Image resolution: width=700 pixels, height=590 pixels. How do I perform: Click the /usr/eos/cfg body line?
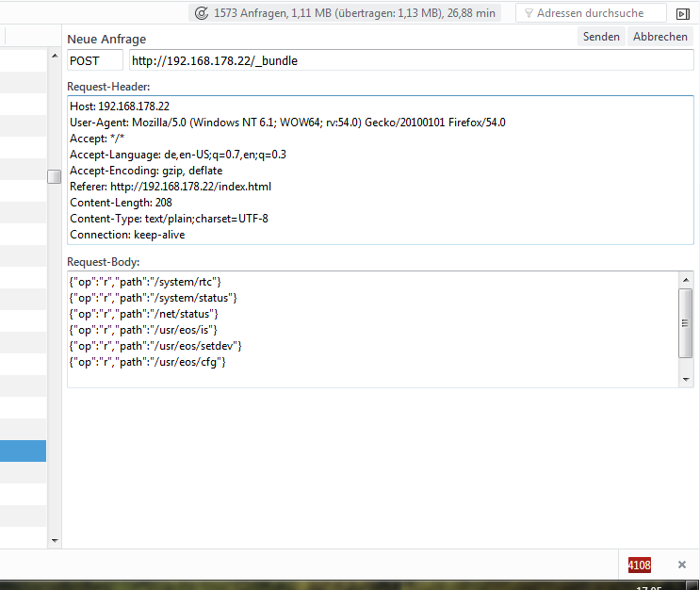tap(147, 362)
